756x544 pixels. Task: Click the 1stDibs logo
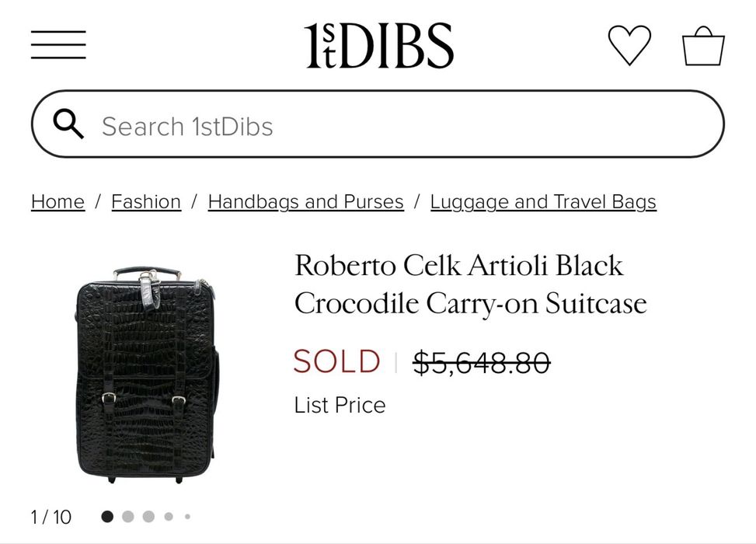(378, 45)
